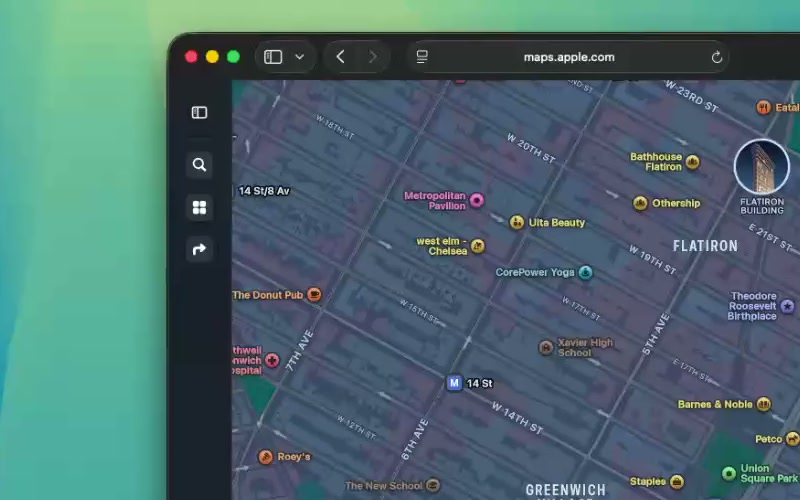Go forward with the Safari forward arrow
This screenshot has width=800, height=500.
tap(373, 57)
